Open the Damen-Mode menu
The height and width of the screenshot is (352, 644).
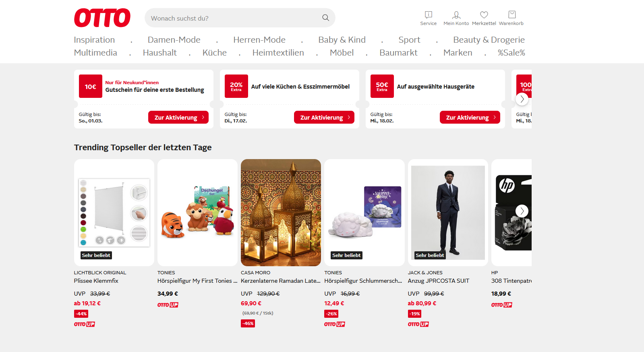point(174,40)
